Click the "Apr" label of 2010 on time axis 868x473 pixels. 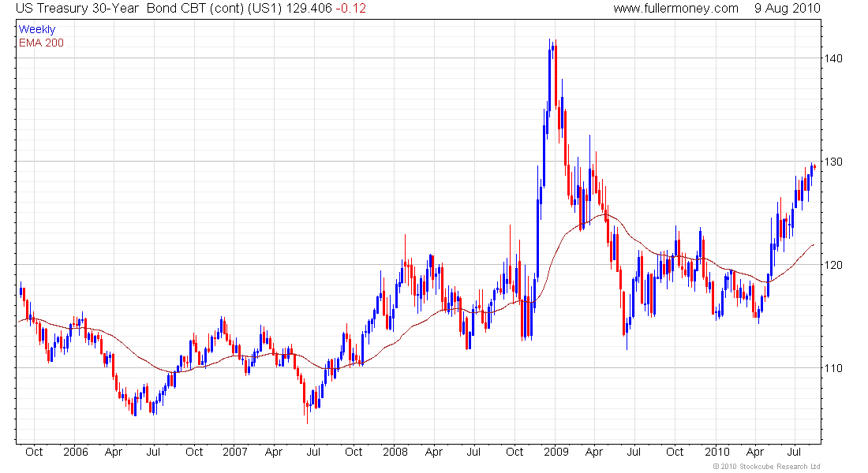tap(755, 452)
